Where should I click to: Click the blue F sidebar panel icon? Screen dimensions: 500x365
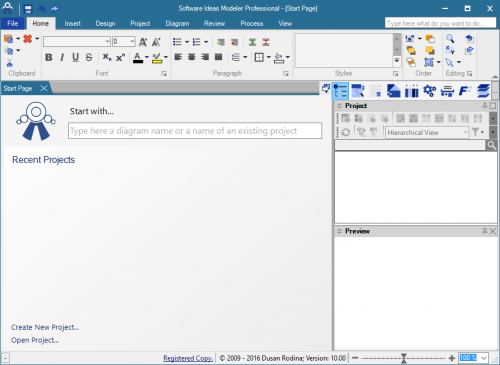[x=465, y=91]
